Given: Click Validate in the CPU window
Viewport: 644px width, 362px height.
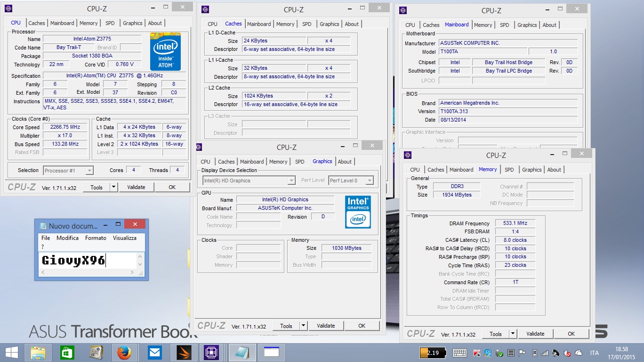Looking at the screenshot, I should [136, 187].
